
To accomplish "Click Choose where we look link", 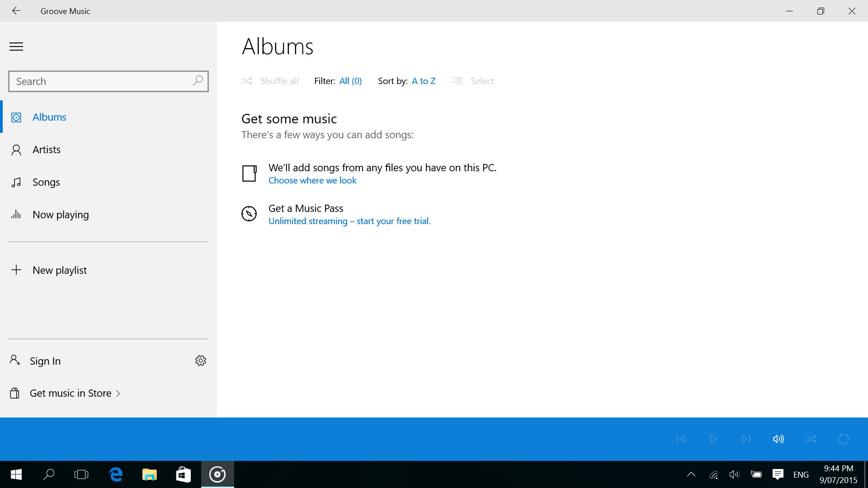I will coord(312,180).
